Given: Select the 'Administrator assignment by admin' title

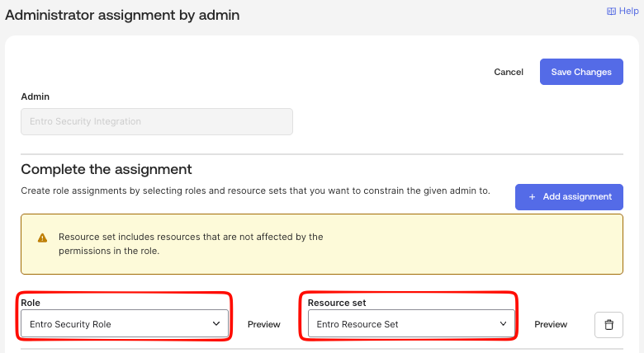Looking at the screenshot, I should pos(122,15).
